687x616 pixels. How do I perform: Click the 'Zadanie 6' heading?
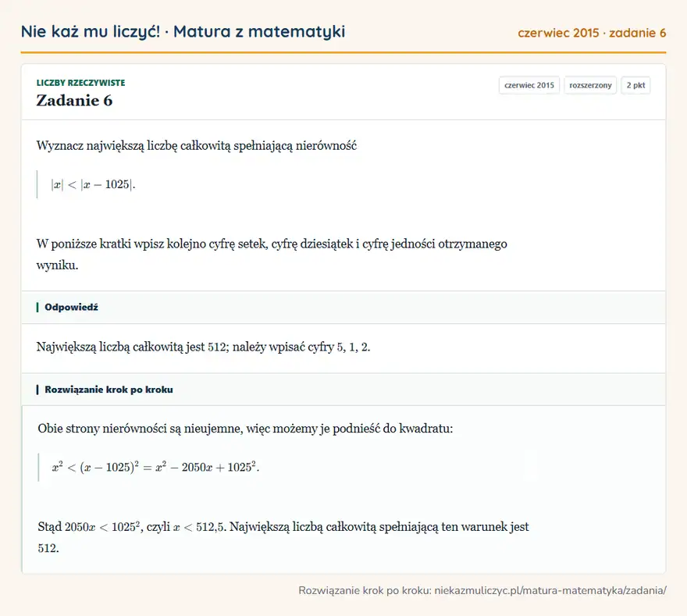(74, 101)
